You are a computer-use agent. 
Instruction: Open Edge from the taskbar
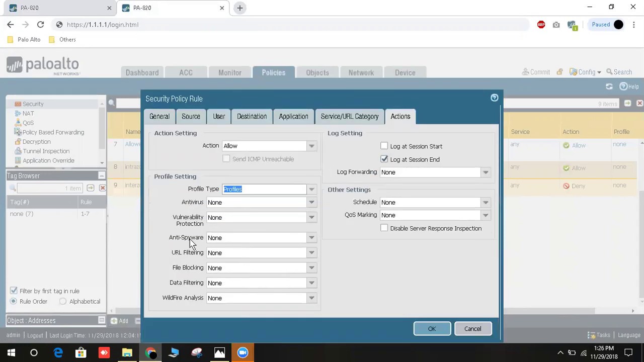[x=58, y=353]
